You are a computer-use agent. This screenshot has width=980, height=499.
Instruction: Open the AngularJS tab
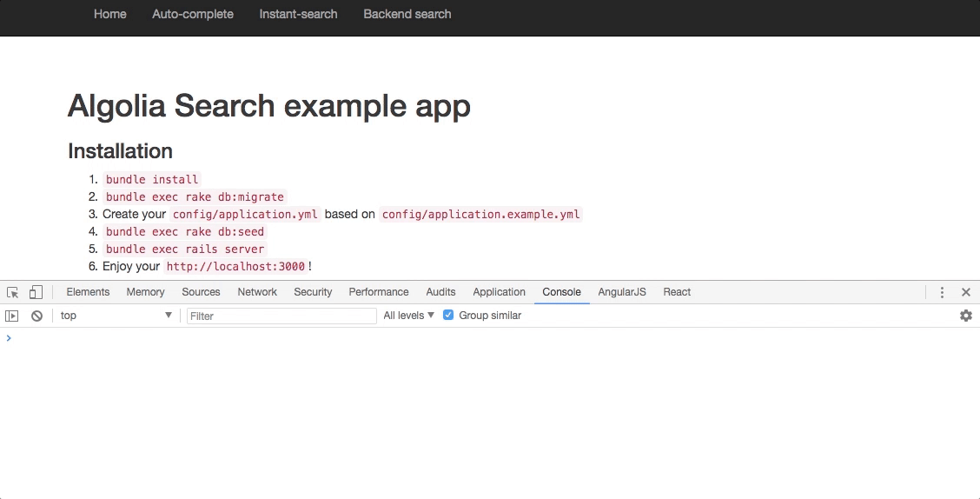(622, 292)
